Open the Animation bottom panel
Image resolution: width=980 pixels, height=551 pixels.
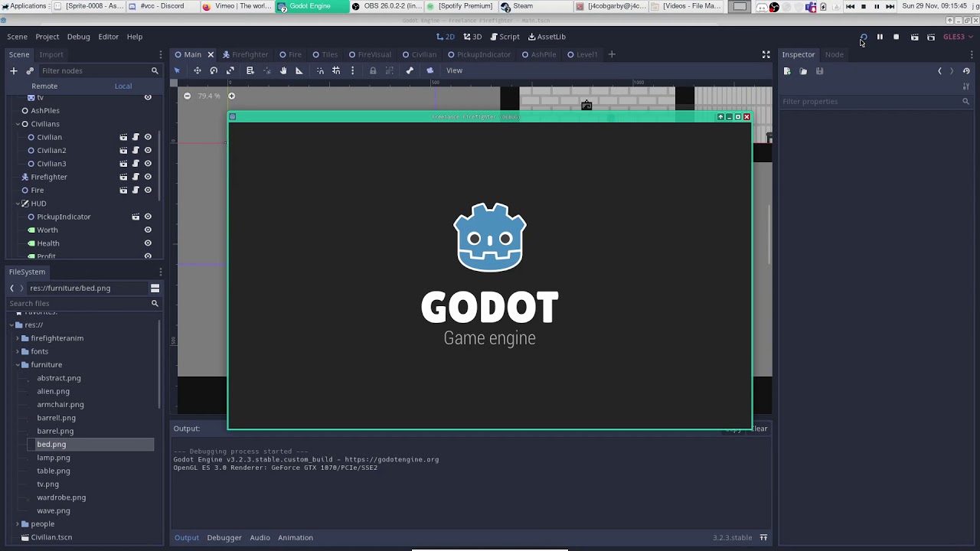[296, 537]
